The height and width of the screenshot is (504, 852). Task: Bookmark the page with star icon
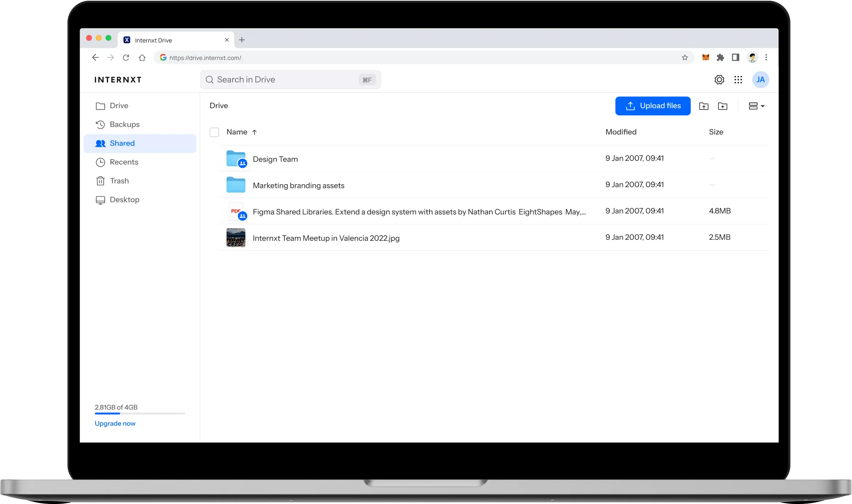685,57
